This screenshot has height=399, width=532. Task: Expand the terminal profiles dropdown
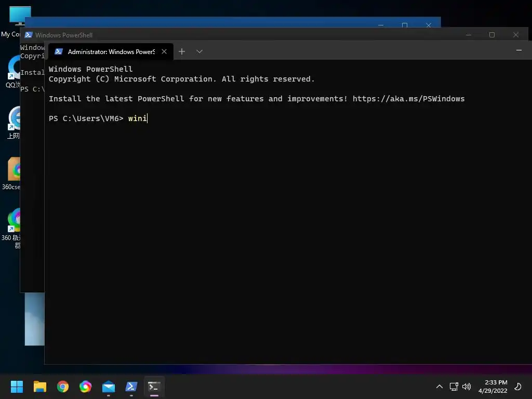(x=199, y=51)
